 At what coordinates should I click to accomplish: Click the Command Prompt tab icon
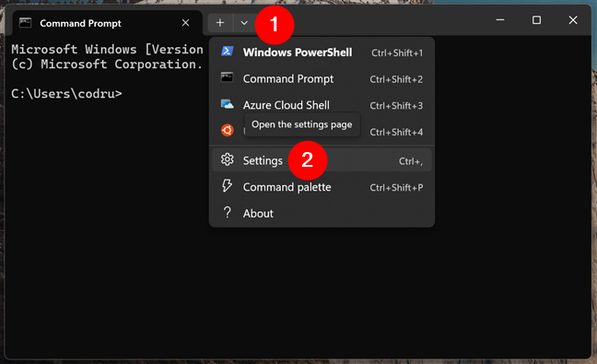coord(25,23)
